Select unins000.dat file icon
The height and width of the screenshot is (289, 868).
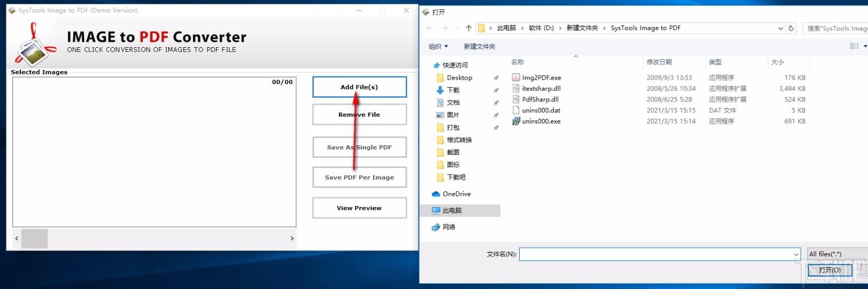tap(516, 110)
